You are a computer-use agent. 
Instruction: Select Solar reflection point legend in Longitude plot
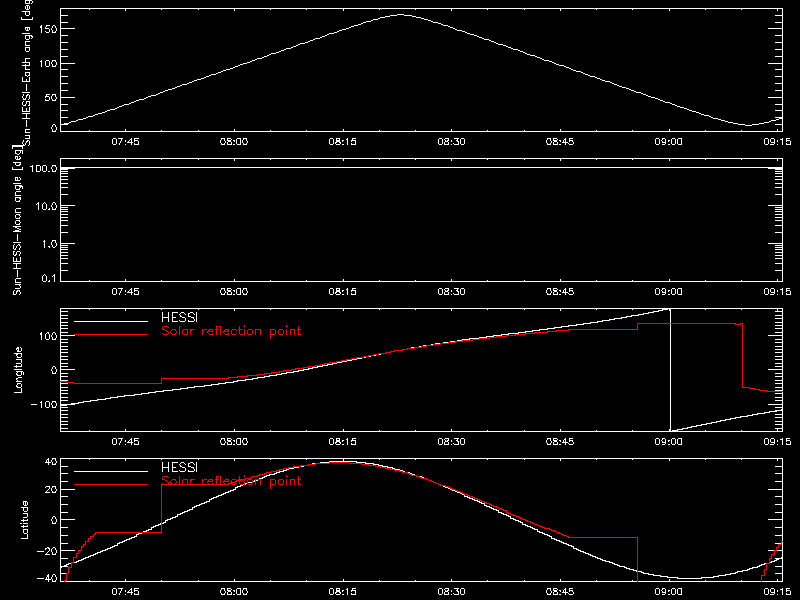click(231, 331)
